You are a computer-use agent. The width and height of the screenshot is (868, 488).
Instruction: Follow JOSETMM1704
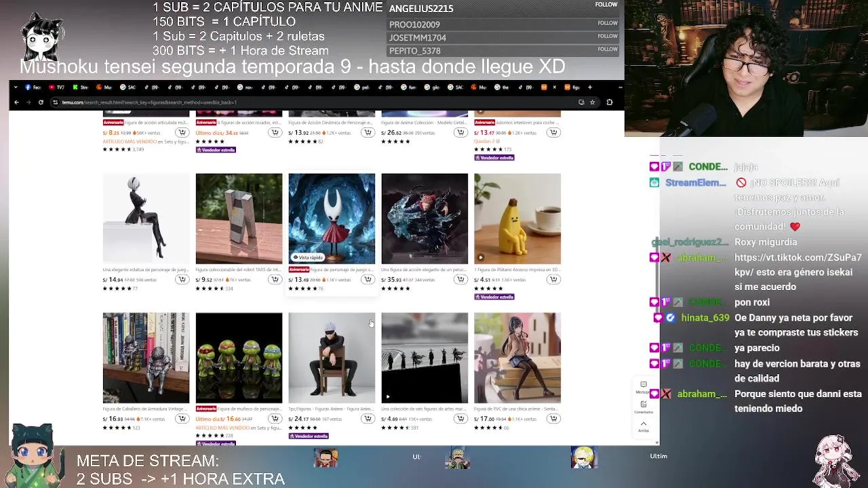click(x=608, y=36)
